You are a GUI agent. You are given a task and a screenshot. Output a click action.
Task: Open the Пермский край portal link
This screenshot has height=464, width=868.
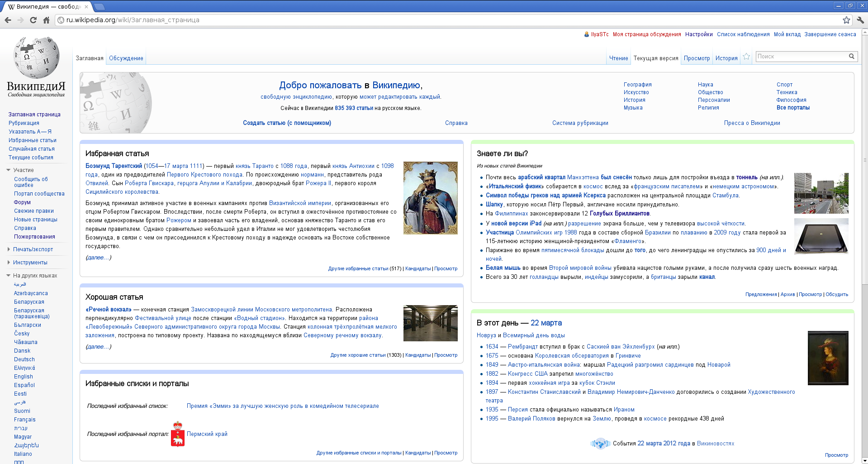pos(207,434)
